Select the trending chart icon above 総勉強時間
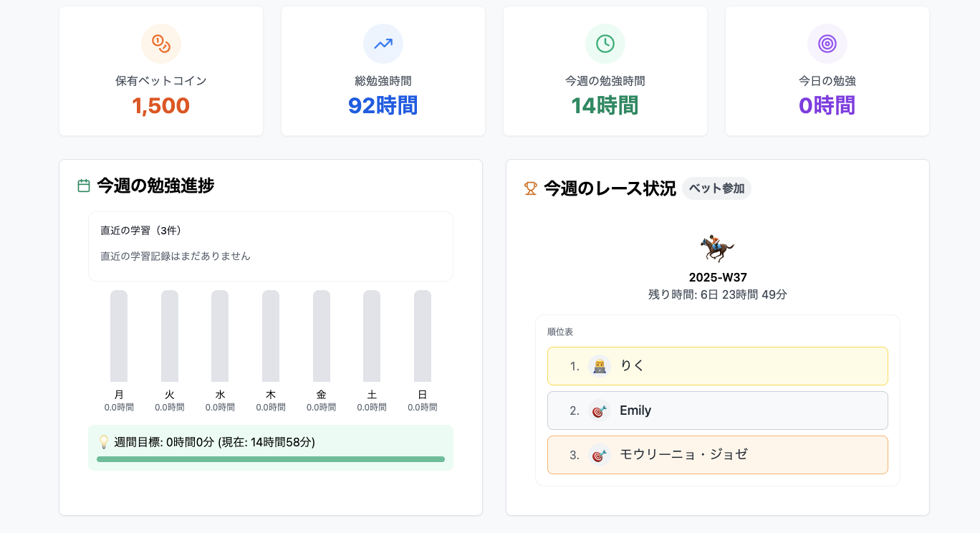Image resolution: width=980 pixels, height=533 pixels. tap(383, 44)
